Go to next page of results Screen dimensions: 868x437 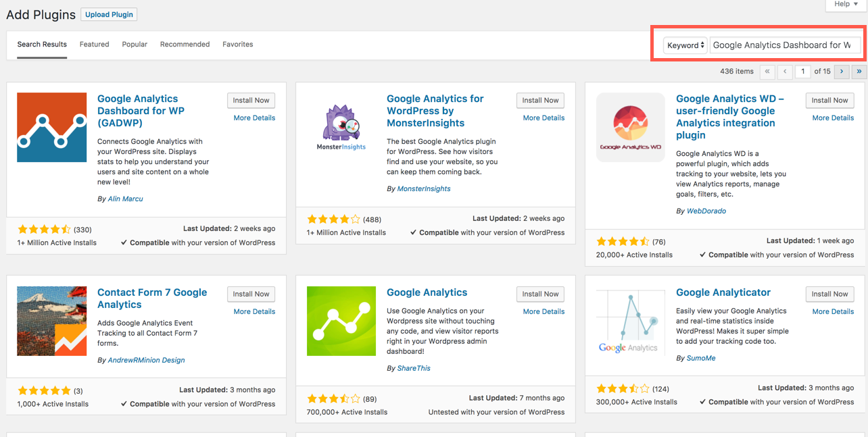click(x=842, y=71)
